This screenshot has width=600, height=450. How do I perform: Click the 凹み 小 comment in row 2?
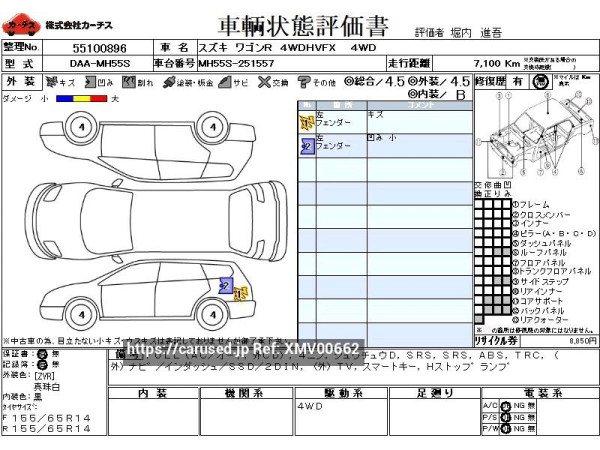point(382,138)
